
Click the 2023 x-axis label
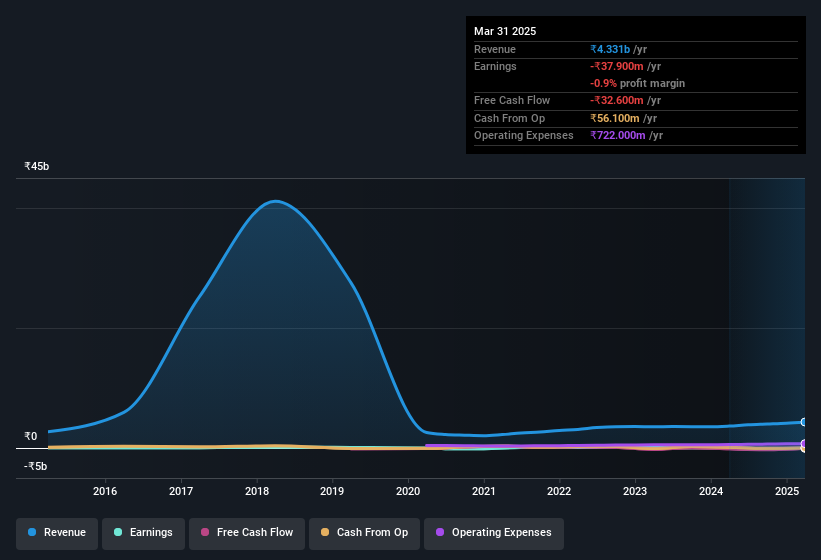click(635, 491)
